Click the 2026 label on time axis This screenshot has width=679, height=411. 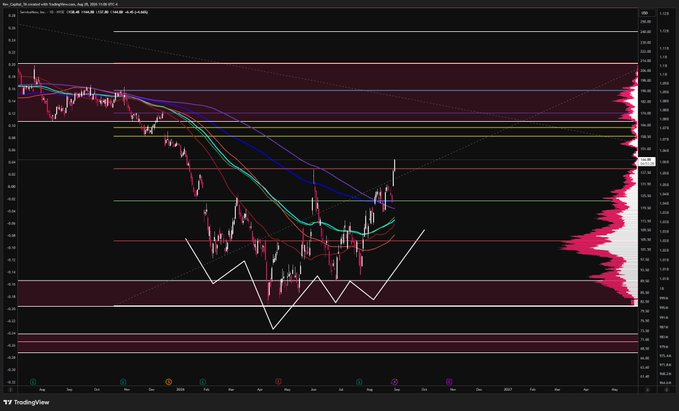click(x=180, y=389)
